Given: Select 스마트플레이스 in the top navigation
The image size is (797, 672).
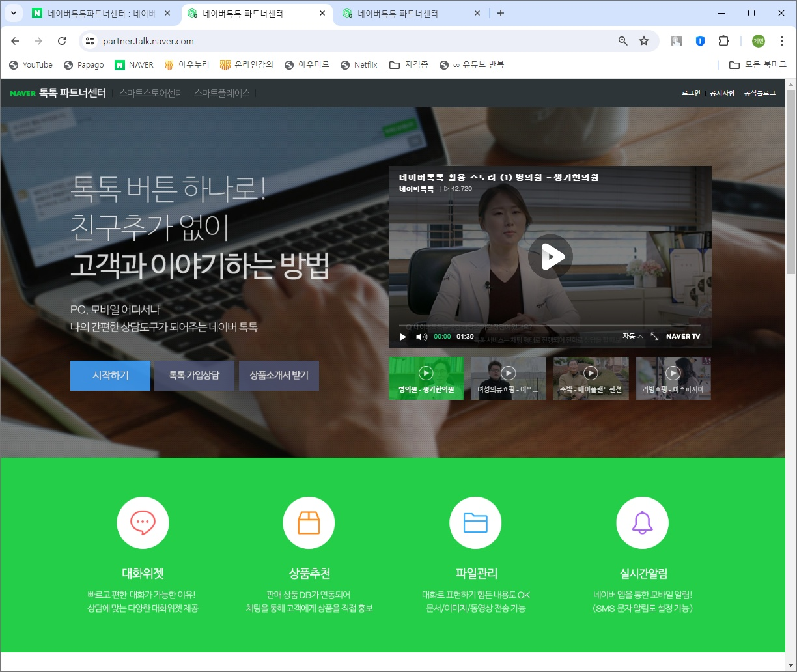Looking at the screenshot, I should coord(221,92).
